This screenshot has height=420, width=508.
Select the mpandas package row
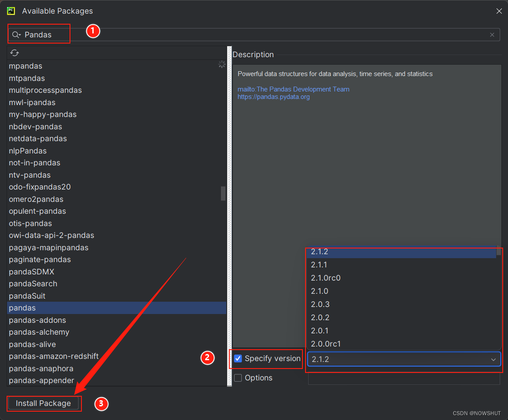pyautogui.click(x=117, y=66)
